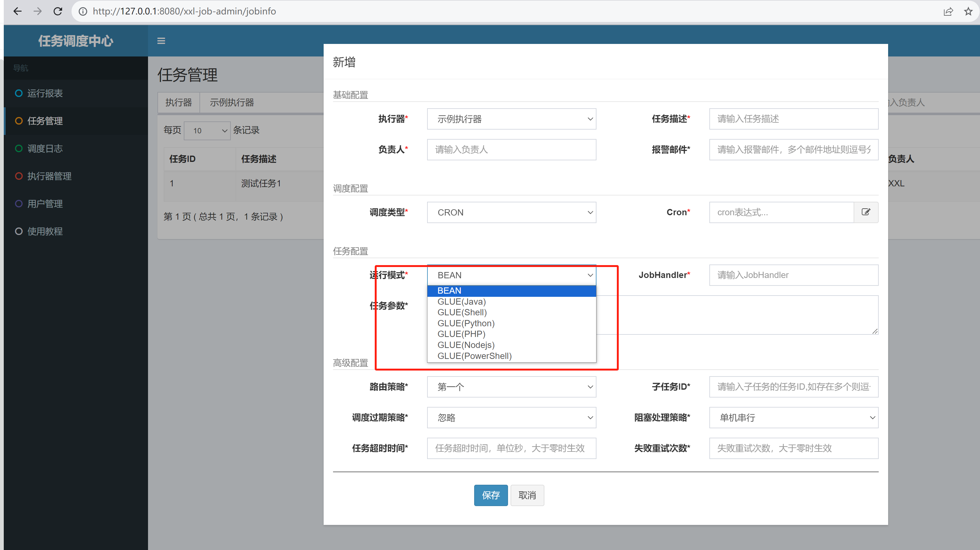Click the JobHandler input field
Screen dimensions: 980x550
(x=793, y=275)
